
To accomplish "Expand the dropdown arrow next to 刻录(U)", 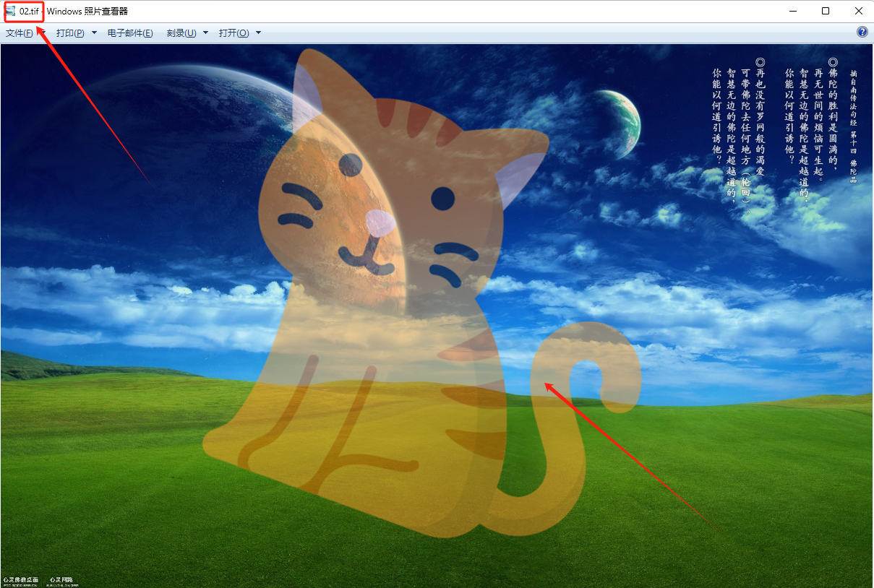I will (x=205, y=33).
